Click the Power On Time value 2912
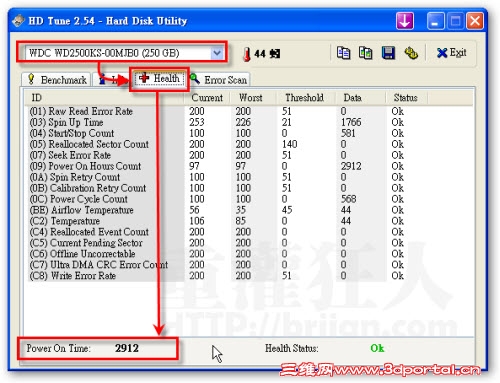Screen dimensions: 500x383 [x=127, y=348]
